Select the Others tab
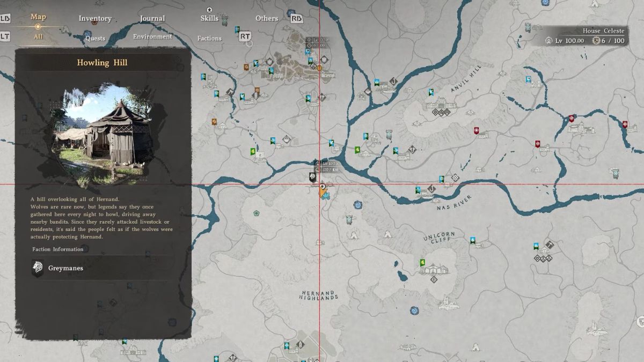This screenshot has height=362, width=644. click(267, 18)
